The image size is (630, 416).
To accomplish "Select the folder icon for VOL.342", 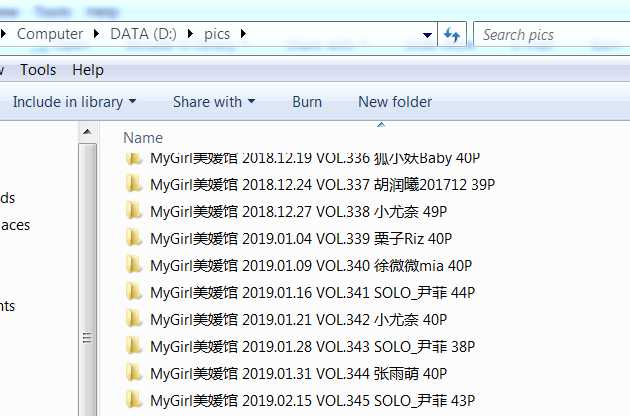I will (133, 319).
